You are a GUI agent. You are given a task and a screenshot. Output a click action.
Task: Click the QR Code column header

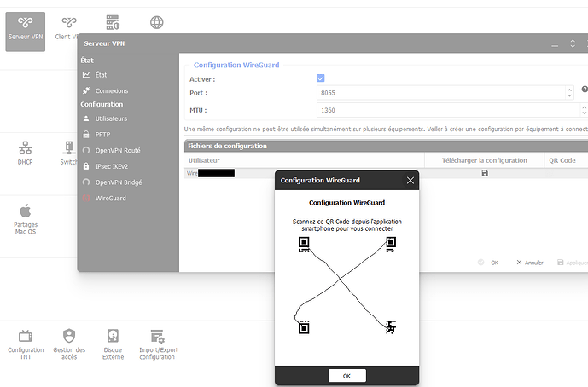(566, 160)
